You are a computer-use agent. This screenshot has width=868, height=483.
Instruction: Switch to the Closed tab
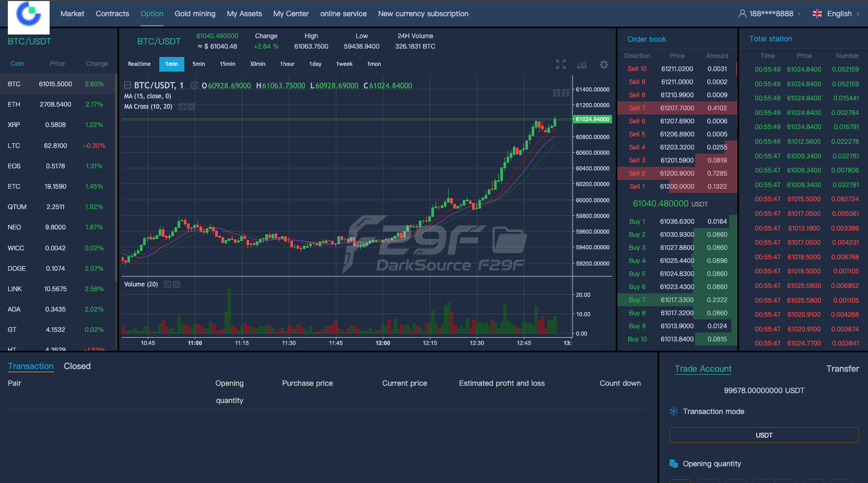(x=77, y=366)
